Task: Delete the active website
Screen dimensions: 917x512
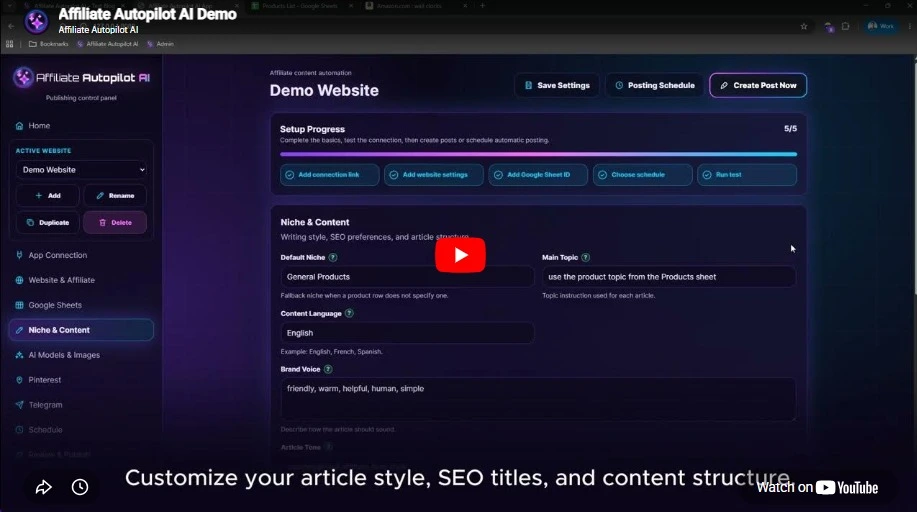Action: click(x=115, y=222)
